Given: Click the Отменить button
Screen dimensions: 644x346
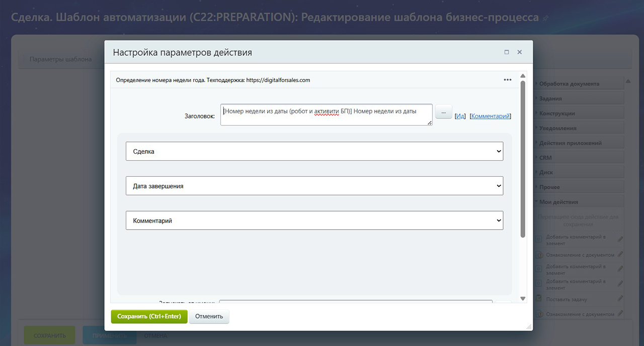Looking at the screenshot, I should point(209,316).
